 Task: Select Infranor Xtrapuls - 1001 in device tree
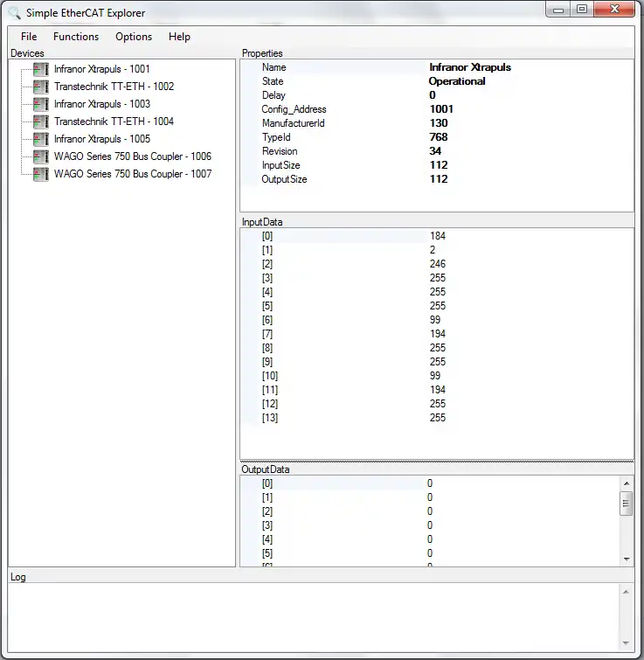click(x=101, y=69)
